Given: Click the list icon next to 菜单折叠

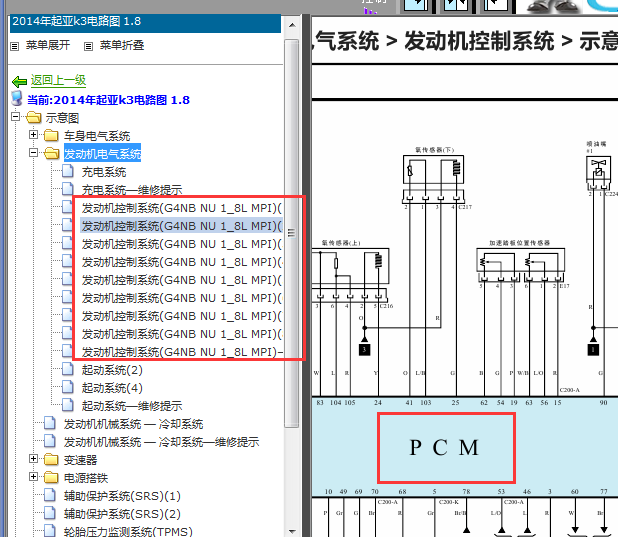Looking at the screenshot, I should coord(88,47).
